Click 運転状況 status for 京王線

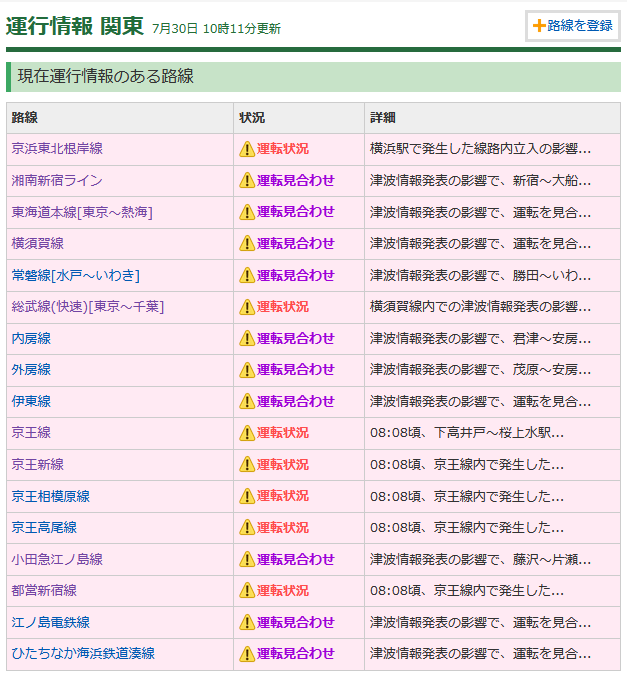(283, 433)
